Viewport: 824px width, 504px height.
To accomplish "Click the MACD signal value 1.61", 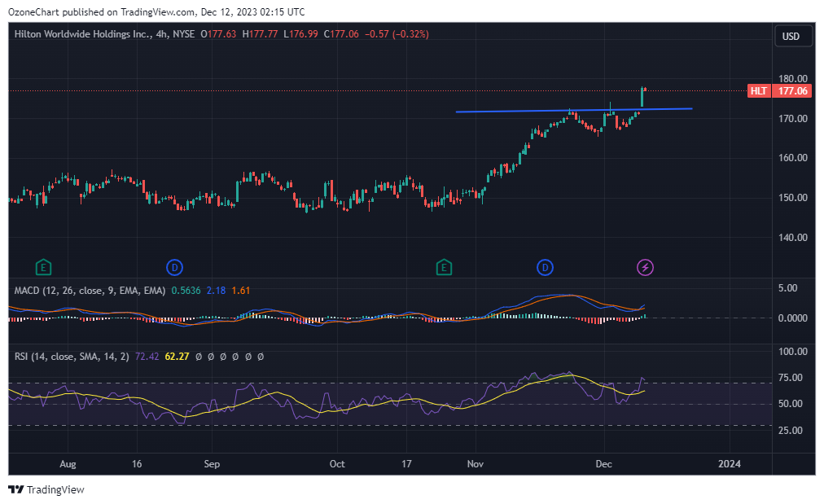I will (241, 291).
